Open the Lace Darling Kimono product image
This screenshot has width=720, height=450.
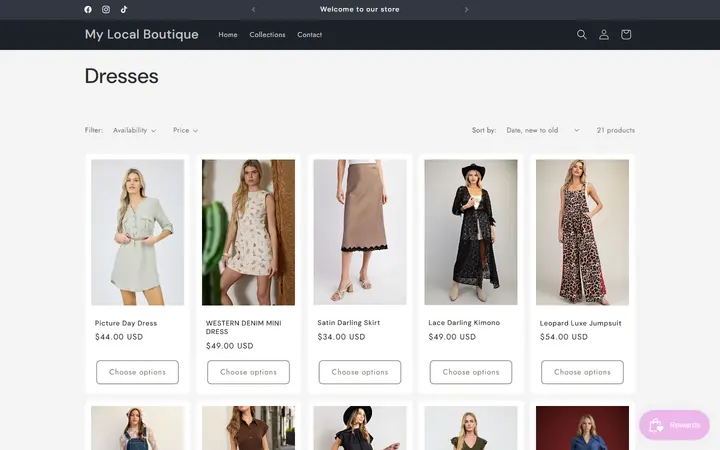[x=471, y=232]
